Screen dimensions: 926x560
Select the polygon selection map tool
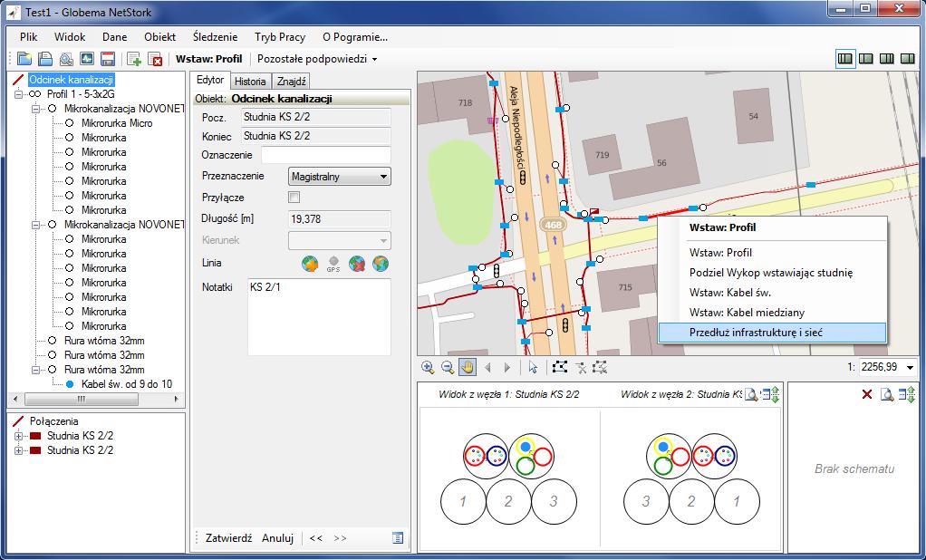click(560, 367)
